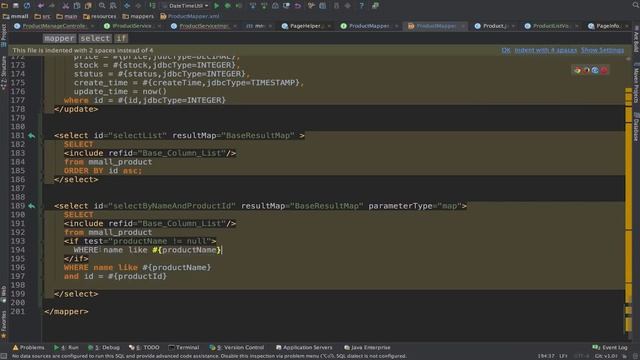This screenshot has height=360, width=640.
Task: Click mmall in navigation breadcrumb
Action: point(16,16)
